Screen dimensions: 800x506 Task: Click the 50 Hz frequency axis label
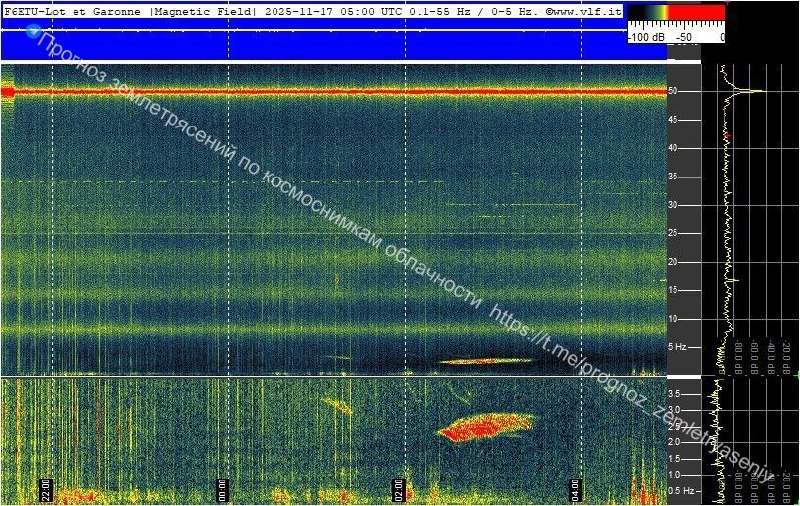(672, 91)
